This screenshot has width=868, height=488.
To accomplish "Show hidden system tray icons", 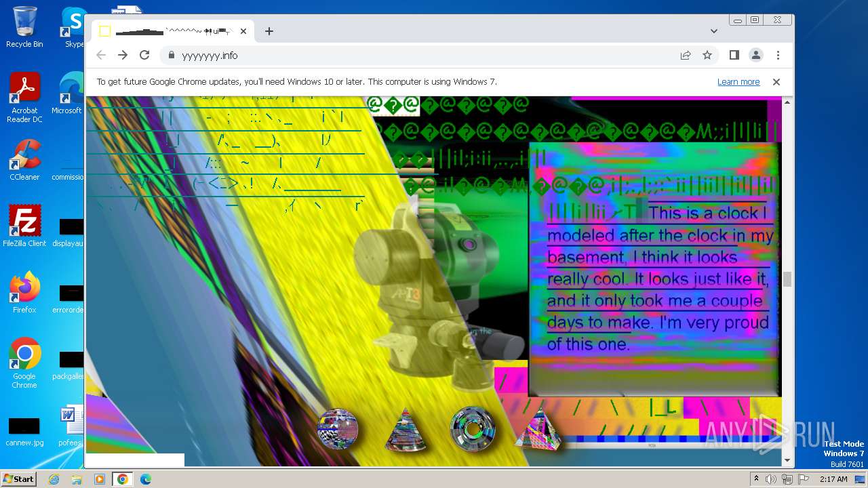I will [x=757, y=479].
